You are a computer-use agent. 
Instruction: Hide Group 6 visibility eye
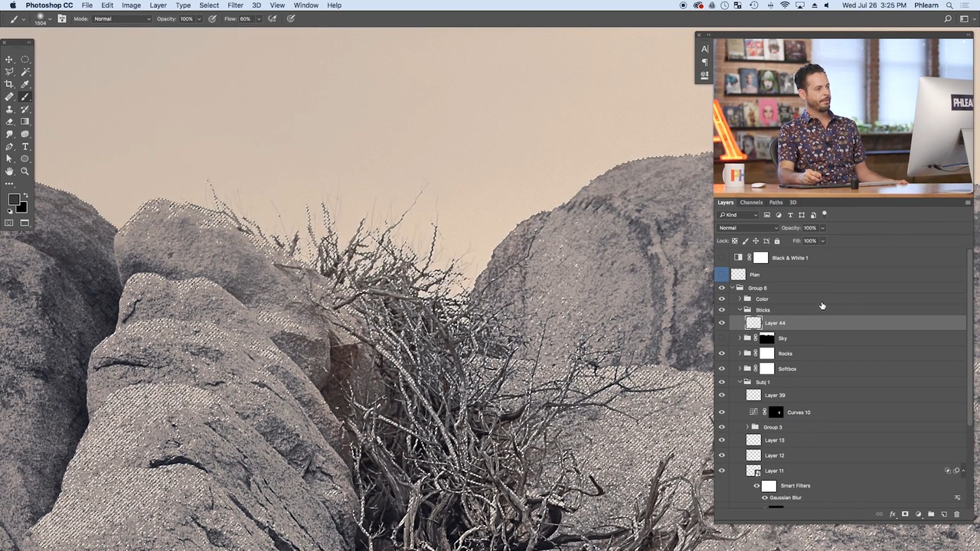(721, 288)
